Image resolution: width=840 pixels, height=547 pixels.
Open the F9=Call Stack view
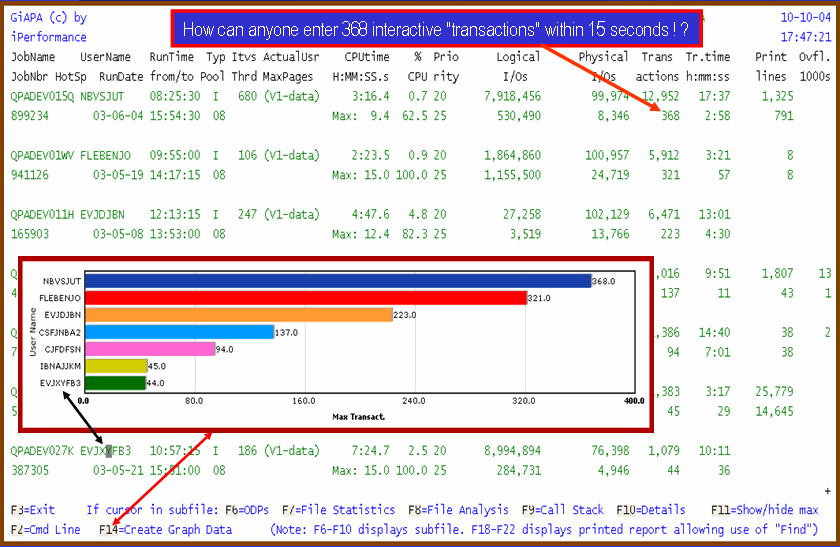(563, 510)
